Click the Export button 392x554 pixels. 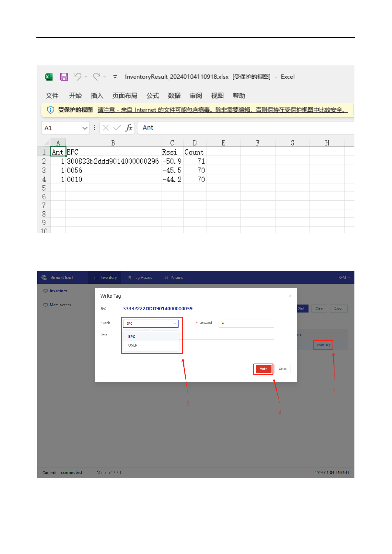339,308
